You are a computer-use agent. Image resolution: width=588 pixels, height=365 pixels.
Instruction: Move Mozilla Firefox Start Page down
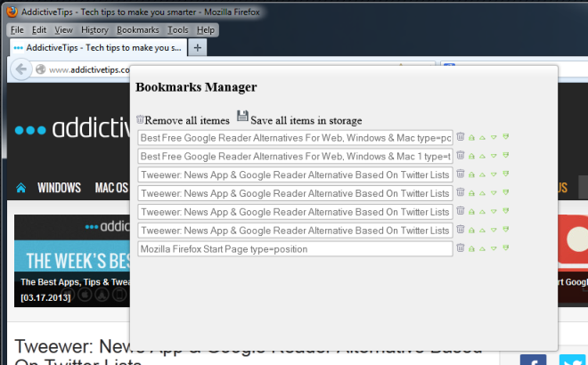(494, 248)
